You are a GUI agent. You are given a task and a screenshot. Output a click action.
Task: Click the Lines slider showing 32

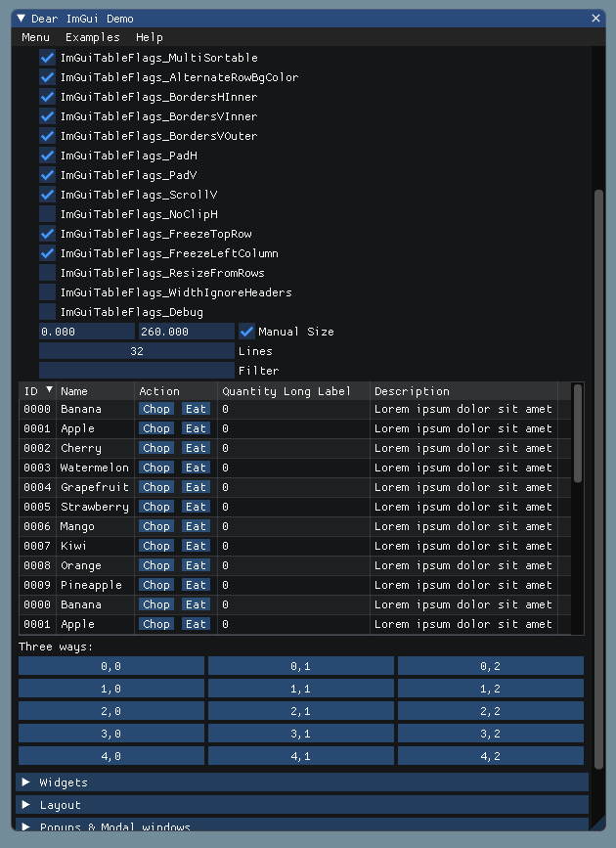[136, 350]
